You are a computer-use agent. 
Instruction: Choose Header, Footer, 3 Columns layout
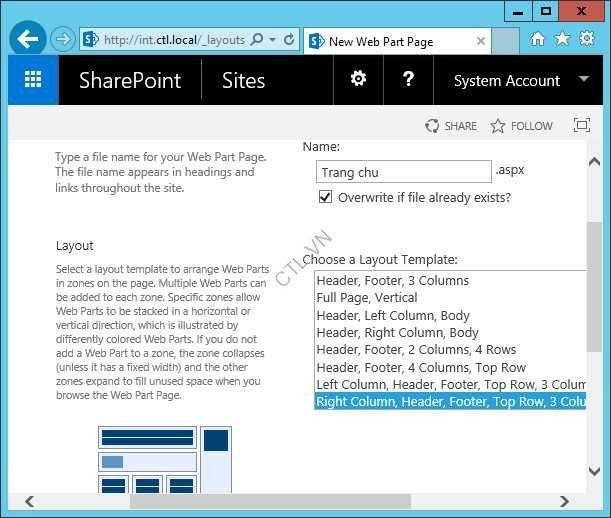392,280
